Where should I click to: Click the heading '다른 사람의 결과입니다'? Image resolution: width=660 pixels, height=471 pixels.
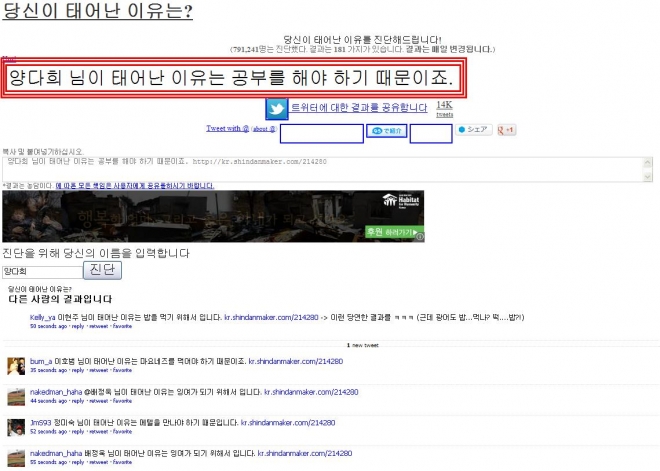[60, 299]
